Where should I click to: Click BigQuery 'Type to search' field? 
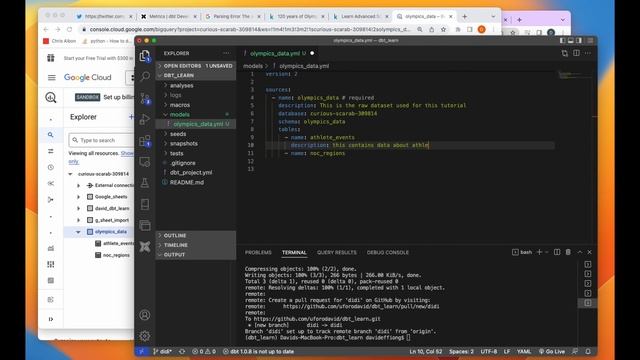click(102, 140)
